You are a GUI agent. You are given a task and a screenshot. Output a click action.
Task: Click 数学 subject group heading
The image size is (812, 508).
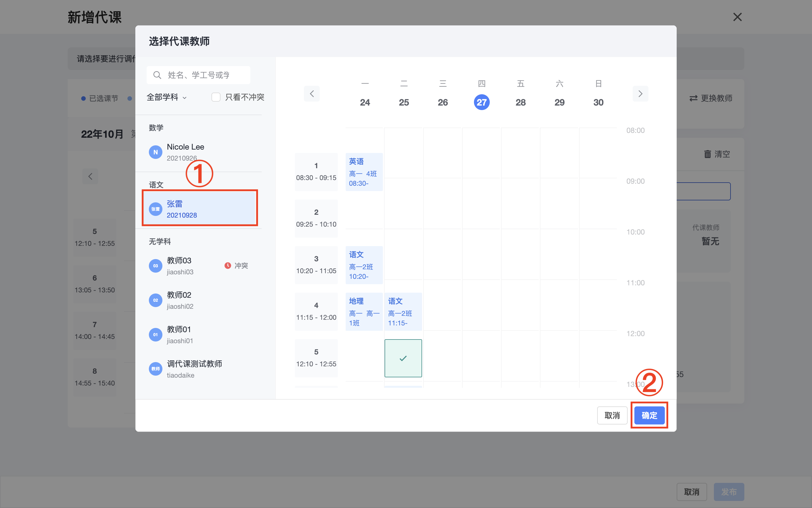156,128
